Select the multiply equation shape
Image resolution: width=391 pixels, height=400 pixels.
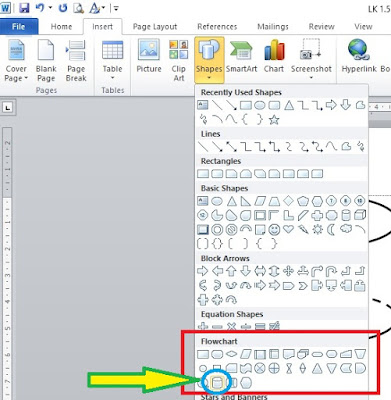click(x=231, y=327)
